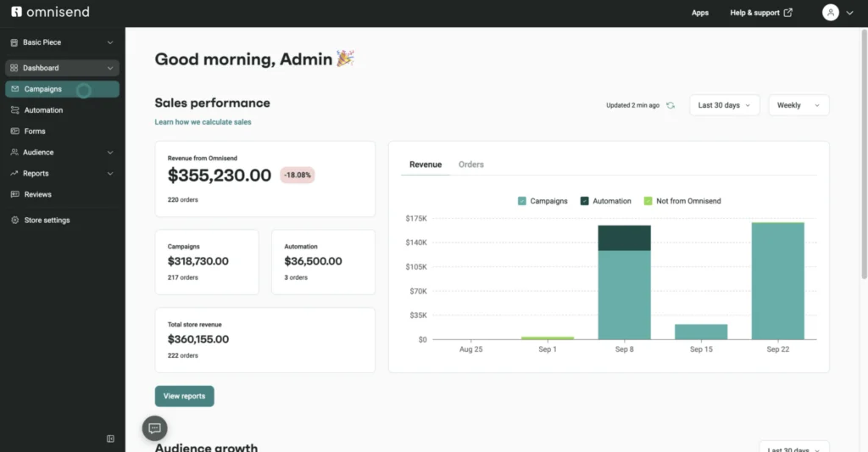
Task: Click the 3 orders text
Action: click(x=296, y=277)
